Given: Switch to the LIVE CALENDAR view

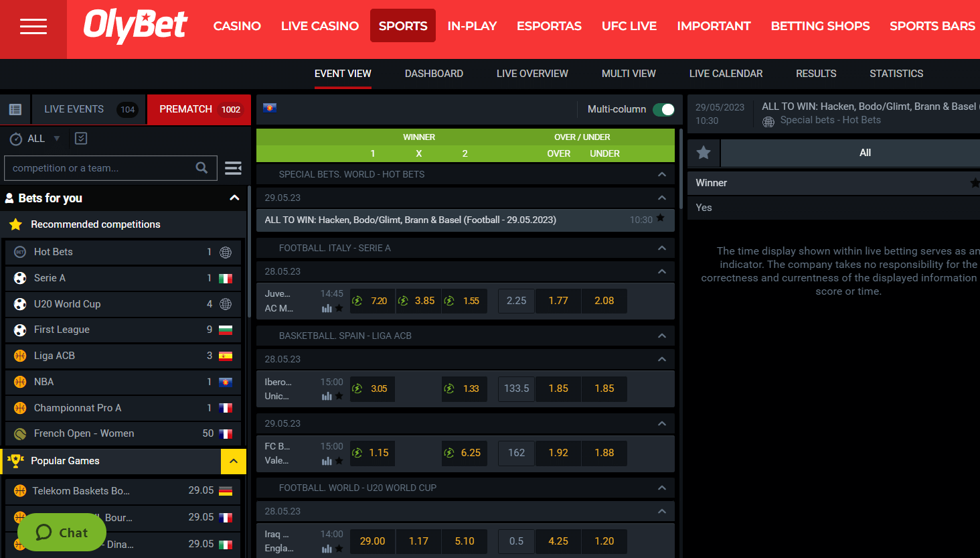Looking at the screenshot, I should pyautogui.click(x=726, y=74).
